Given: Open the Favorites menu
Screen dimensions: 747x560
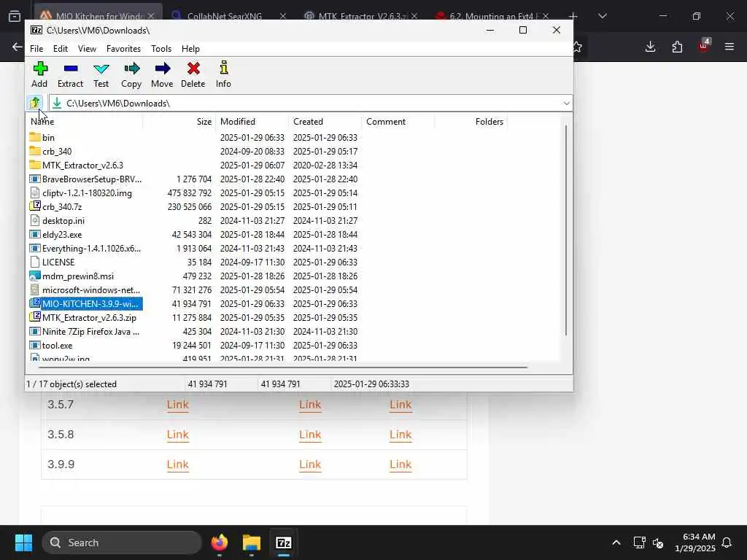Looking at the screenshot, I should coord(123,49).
